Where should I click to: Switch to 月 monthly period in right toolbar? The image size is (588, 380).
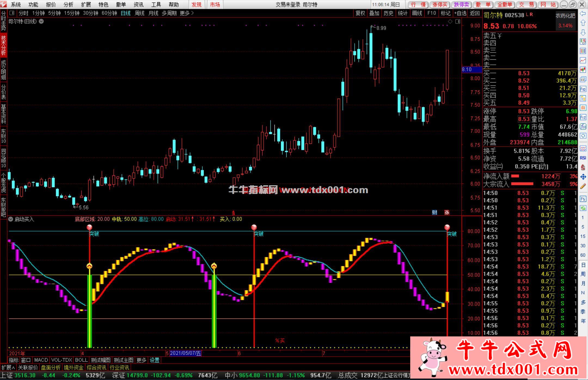click(x=583, y=284)
